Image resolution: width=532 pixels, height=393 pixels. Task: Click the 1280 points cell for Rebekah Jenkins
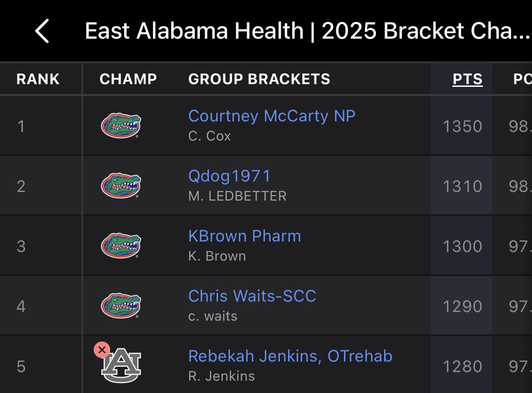[462, 367]
